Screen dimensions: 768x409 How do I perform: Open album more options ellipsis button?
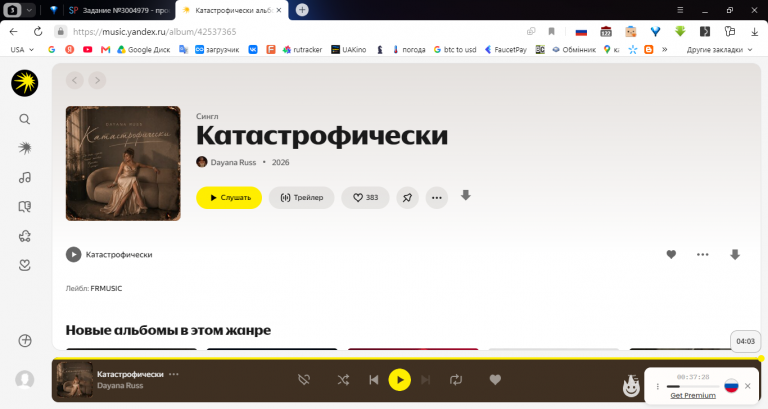click(x=437, y=198)
